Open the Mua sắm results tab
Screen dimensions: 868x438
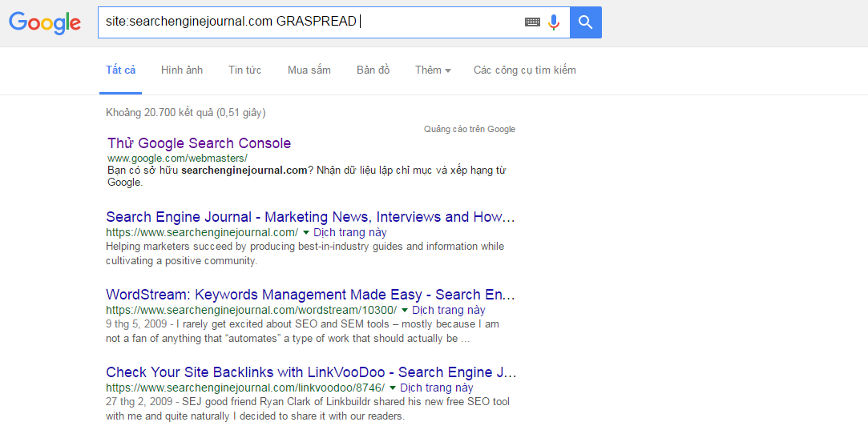[309, 70]
